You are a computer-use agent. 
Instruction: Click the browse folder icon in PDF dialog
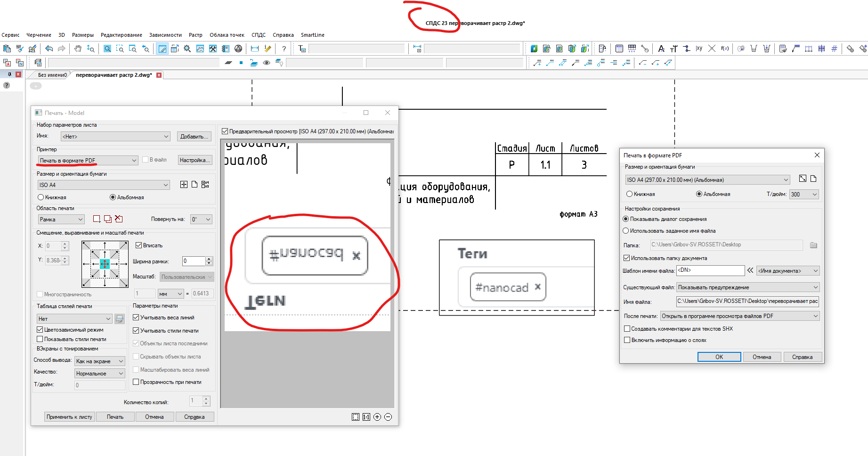[x=813, y=245]
